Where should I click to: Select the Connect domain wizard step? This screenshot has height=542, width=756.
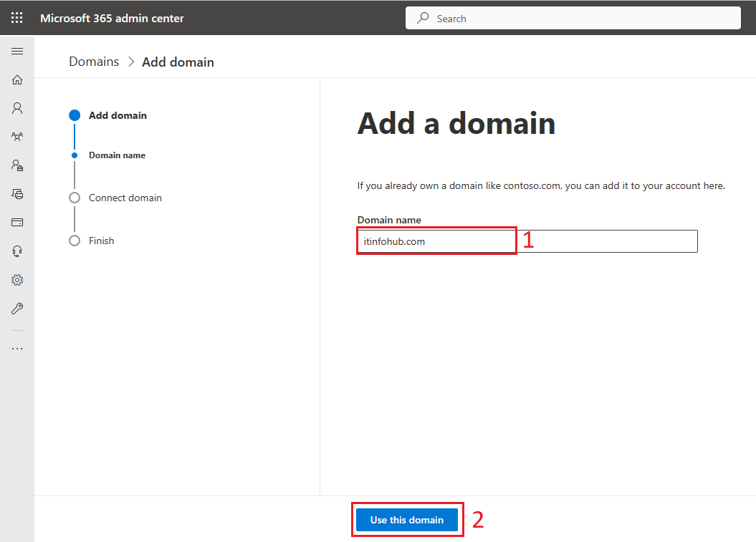[125, 198]
